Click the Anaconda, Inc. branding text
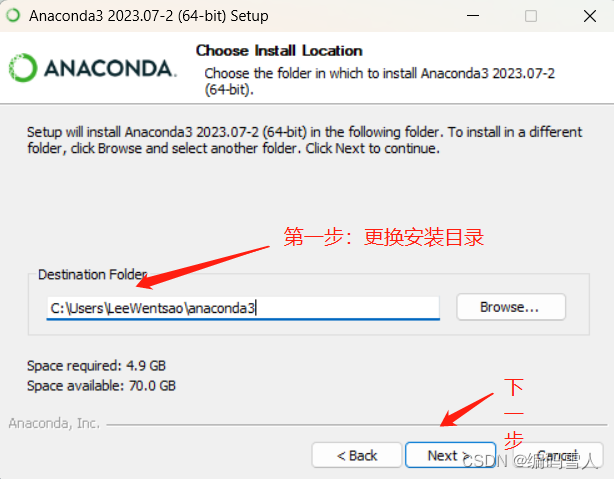 (x=54, y=423)
